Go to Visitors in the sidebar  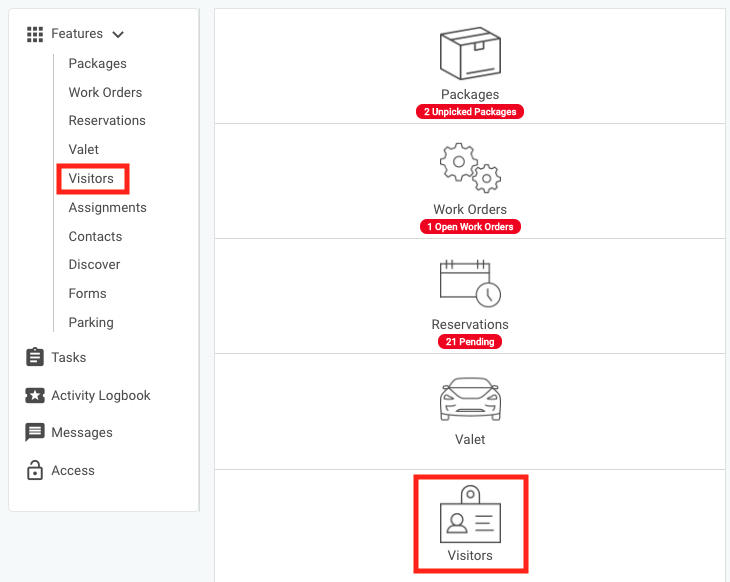tap(91, 178)
